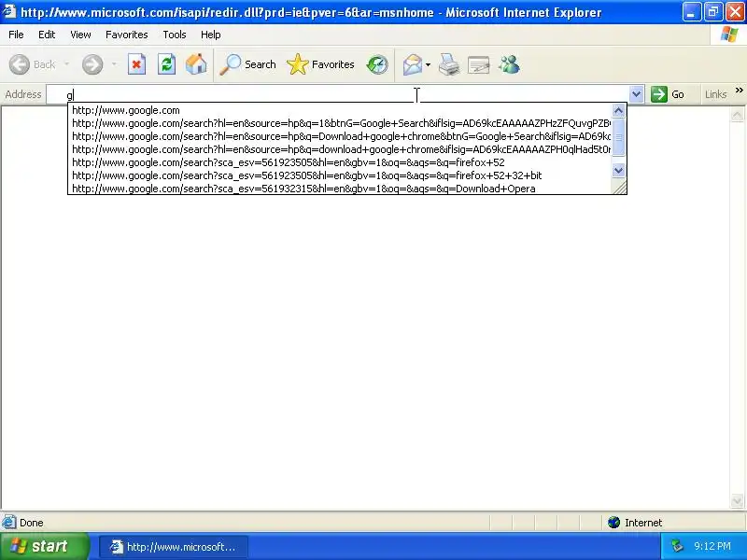The image size is (747, 560).
Task: Select the suggestion ending in q=firefox+52
Action: click(340, 162)
